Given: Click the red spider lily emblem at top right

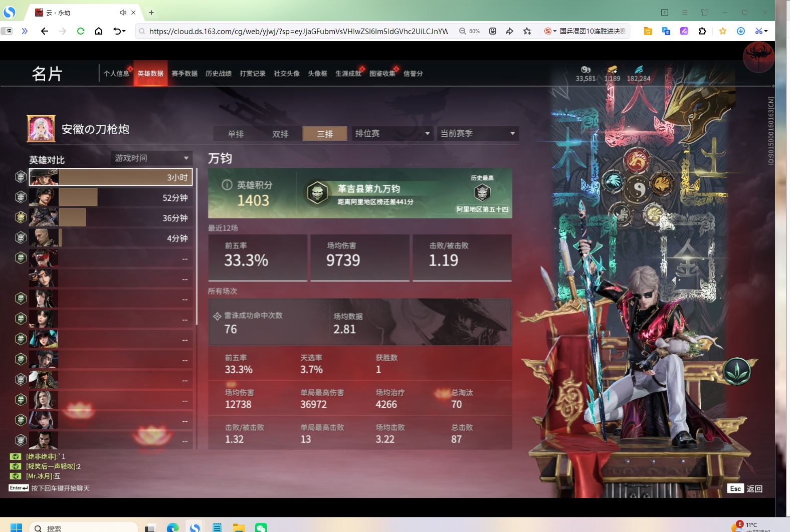Looking at the screenshot, I should (758, 56).
